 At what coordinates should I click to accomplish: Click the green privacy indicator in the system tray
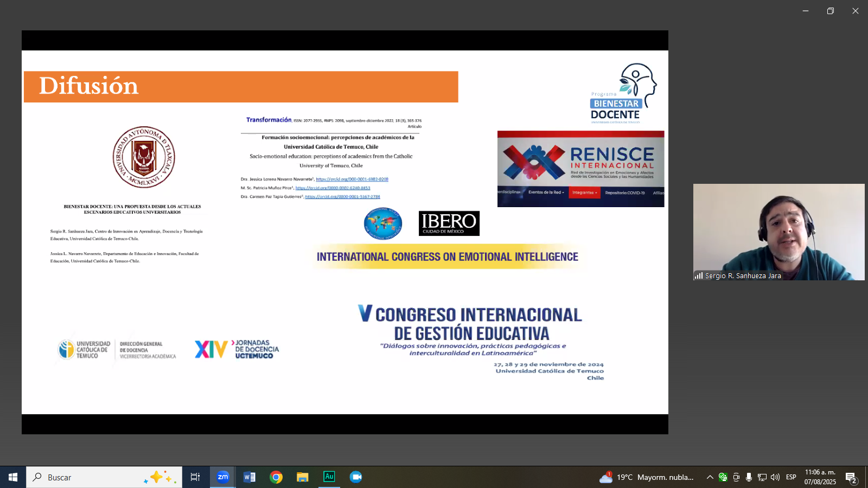point(722,477)
